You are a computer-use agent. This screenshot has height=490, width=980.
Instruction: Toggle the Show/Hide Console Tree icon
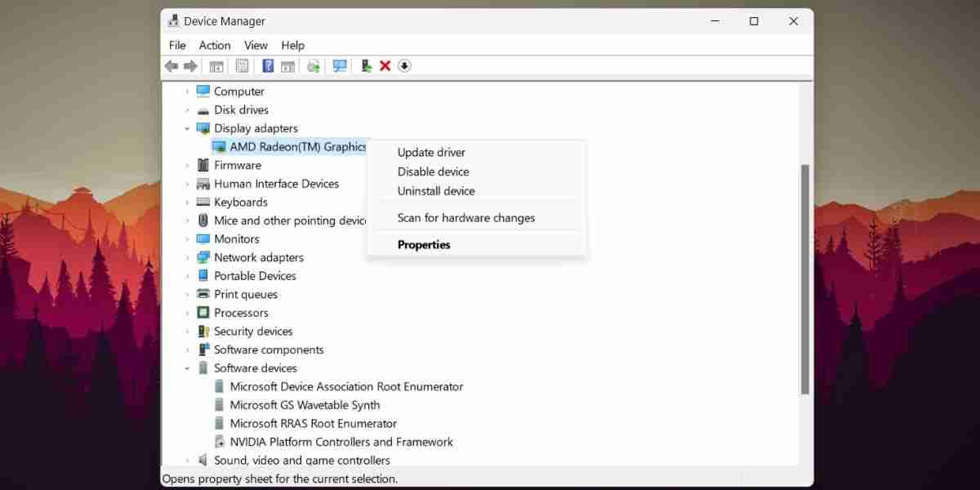(x=216, y=66)
